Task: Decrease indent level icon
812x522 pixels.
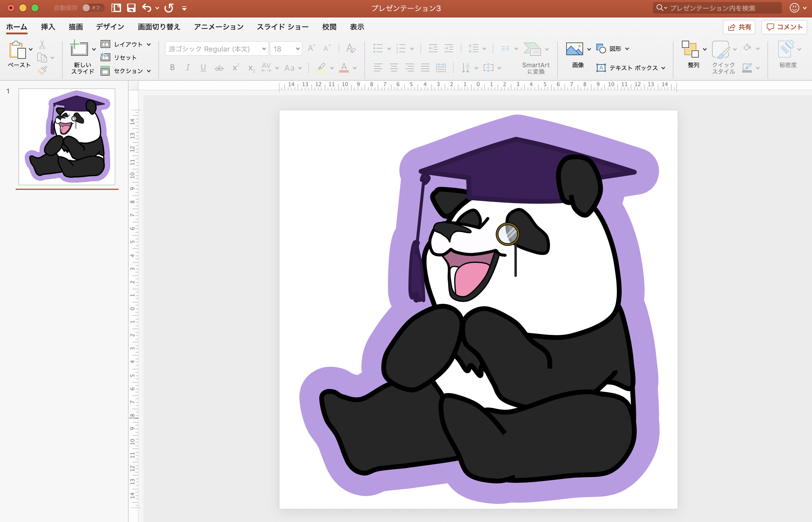Action: (x=433, y=48)
